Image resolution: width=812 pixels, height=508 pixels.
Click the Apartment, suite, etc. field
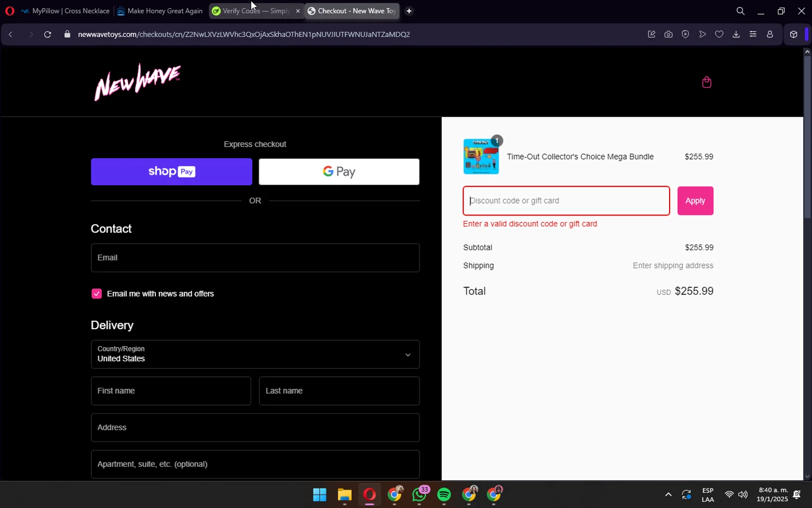255,464
